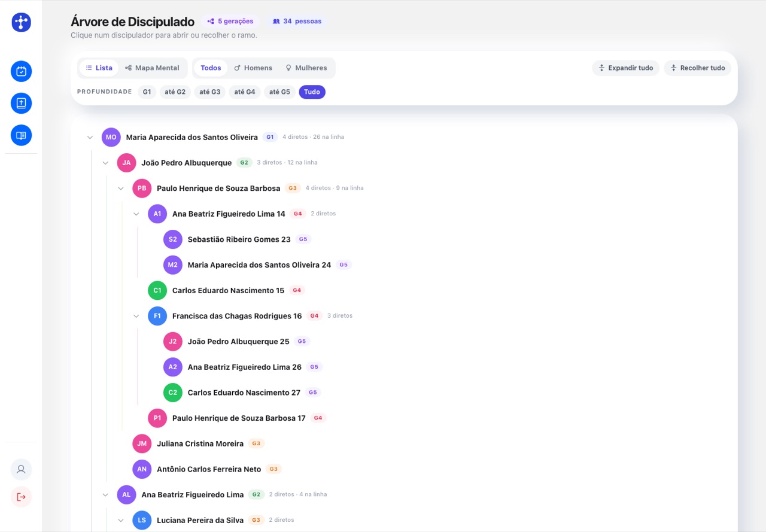Filter by Mulheres

click(306, 68)
